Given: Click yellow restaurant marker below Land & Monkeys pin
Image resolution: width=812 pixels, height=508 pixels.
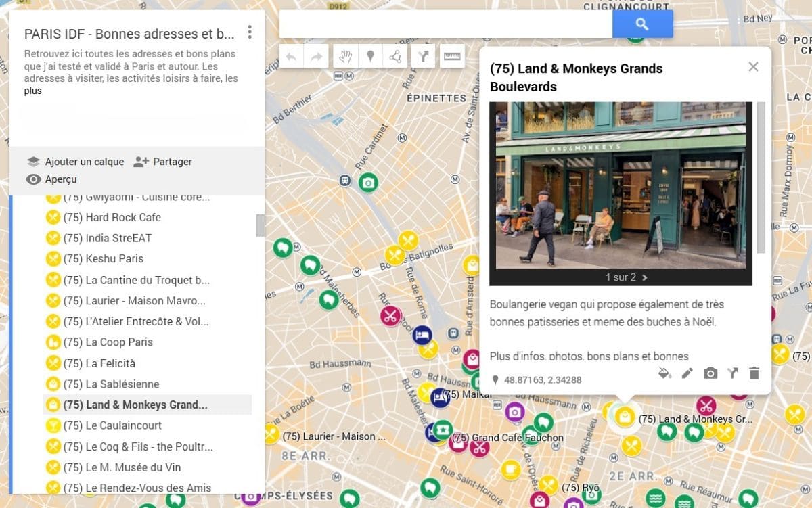Looking at the screenshot, I should (631, 446).
